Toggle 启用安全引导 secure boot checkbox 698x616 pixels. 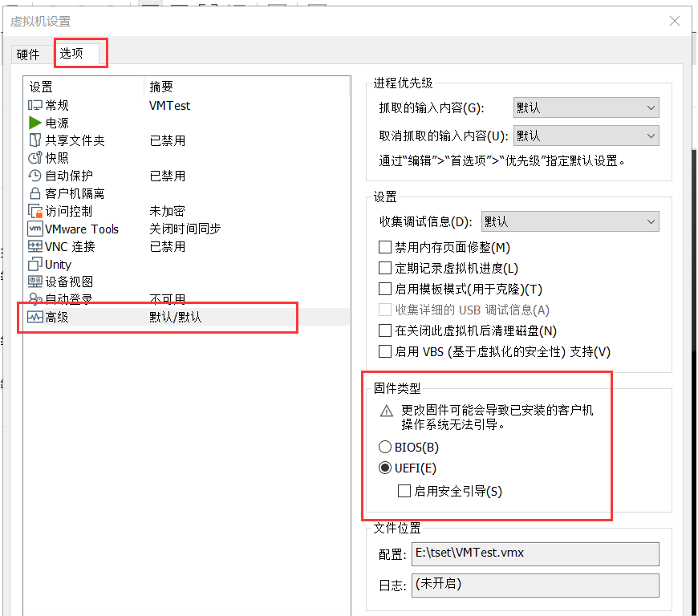point(405,491)
